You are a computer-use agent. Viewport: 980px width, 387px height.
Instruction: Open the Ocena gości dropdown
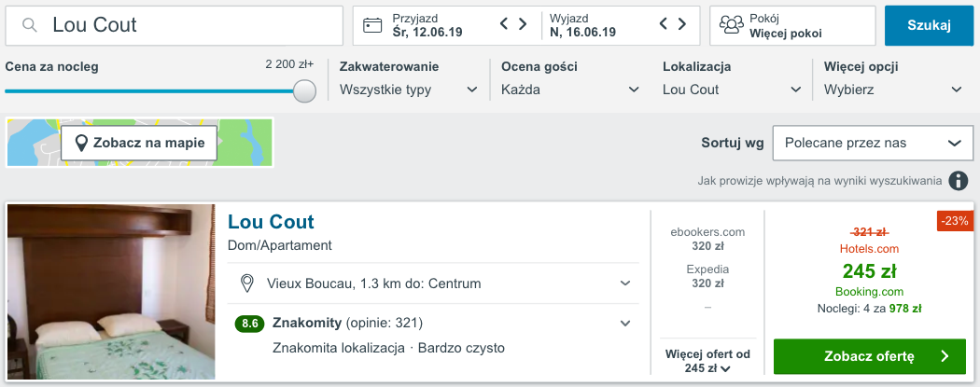[x=570, y=90]
